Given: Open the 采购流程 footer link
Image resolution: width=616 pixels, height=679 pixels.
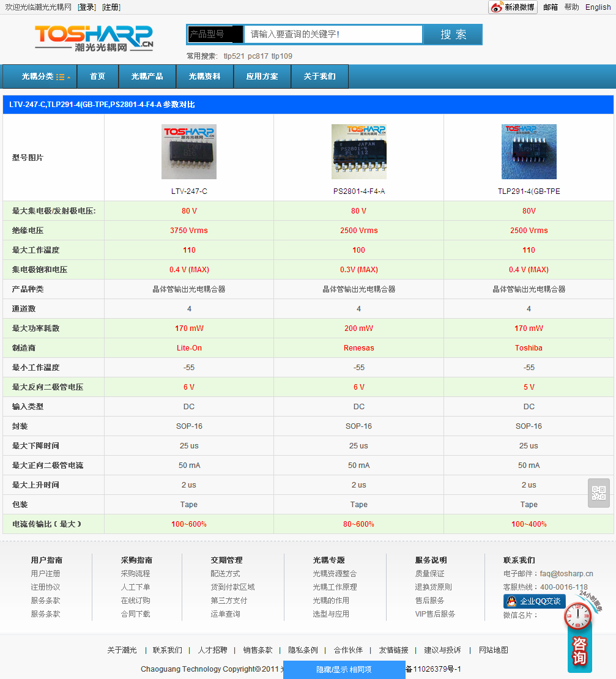Looking at the screenshot, I should pos(135,573).
